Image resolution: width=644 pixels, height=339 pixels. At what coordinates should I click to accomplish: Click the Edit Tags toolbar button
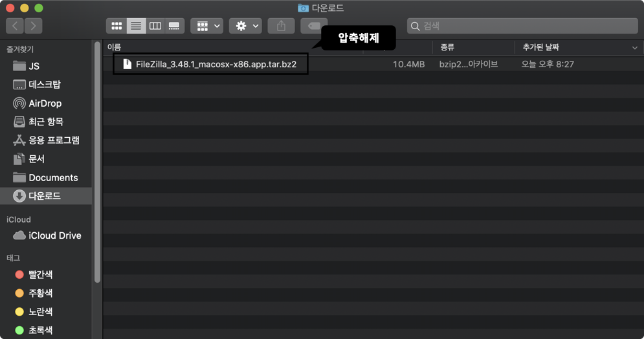click(314, 26)
